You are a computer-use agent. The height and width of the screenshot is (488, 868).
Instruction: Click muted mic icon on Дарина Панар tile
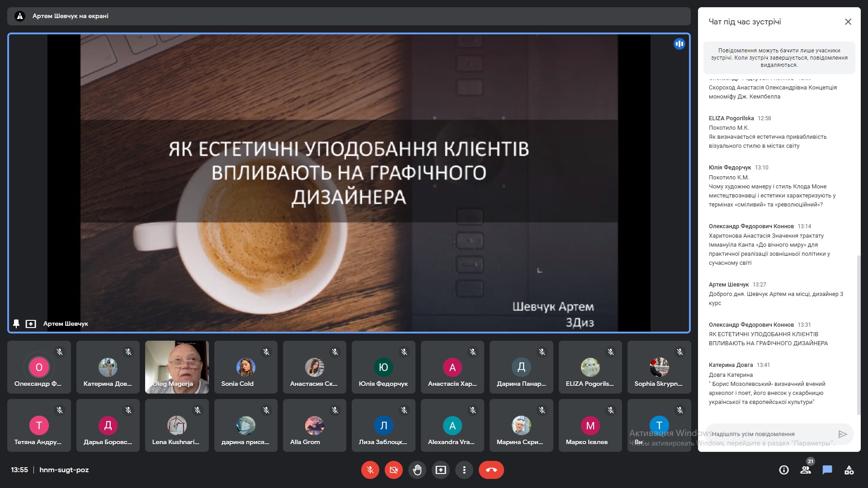tap(542, 352)
